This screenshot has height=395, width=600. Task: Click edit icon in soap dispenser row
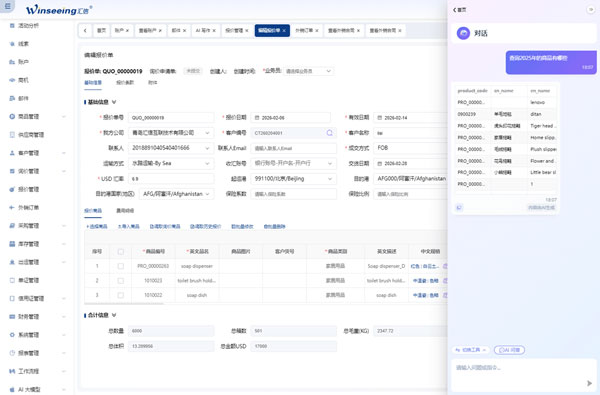(x=445, y=266)
